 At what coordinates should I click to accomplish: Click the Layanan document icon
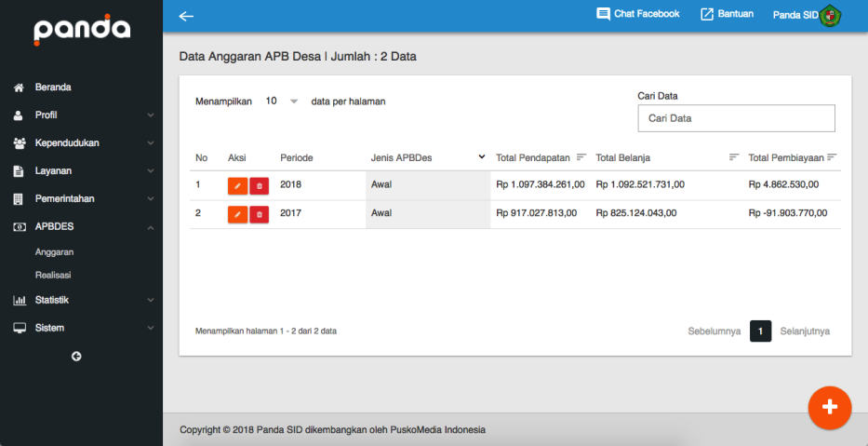[19, 171]
